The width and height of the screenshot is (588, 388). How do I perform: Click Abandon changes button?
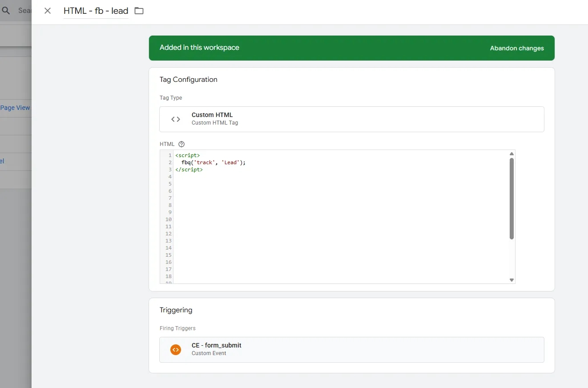(x=517, y=48)
